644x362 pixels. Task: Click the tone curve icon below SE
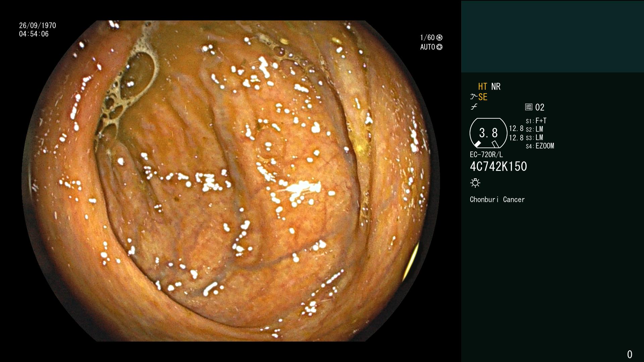(474, 107)
